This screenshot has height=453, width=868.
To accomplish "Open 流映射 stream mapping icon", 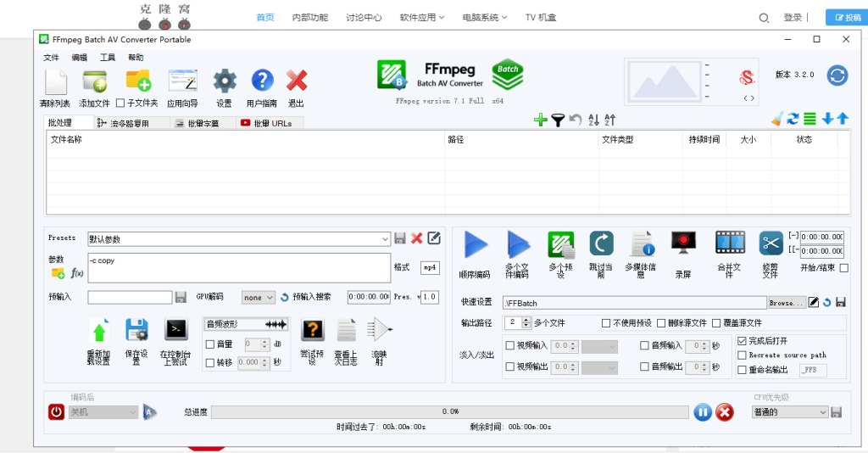I will coord(380,330).
